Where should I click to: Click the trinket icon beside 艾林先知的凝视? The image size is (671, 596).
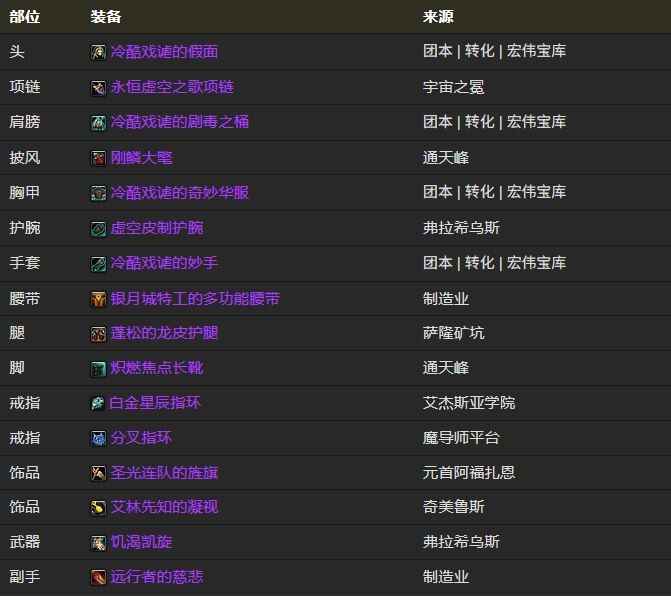point(98,508)
